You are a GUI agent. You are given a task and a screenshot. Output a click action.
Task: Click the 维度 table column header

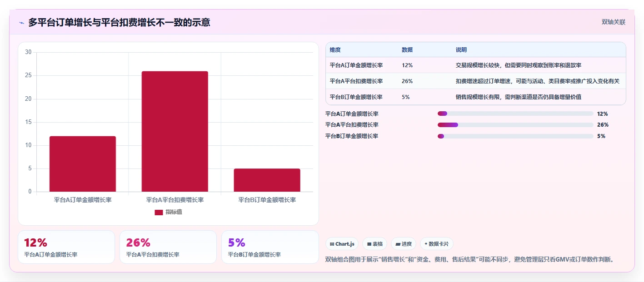[x=335, y=50]
